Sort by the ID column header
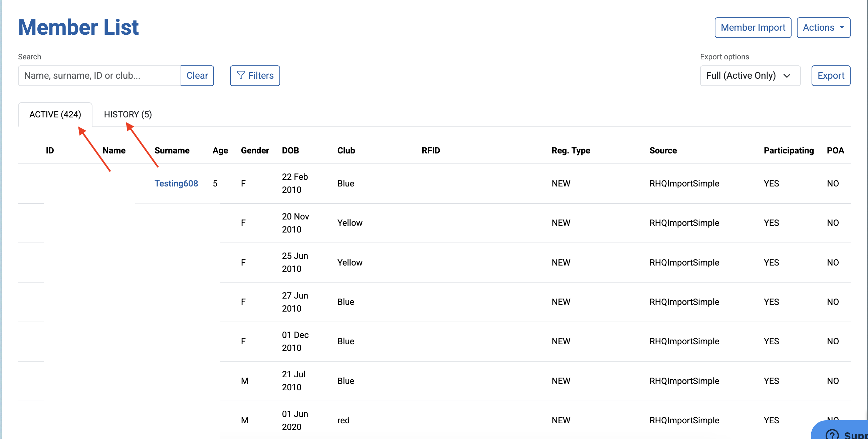The height and width of the screenshot is (439, 868). pos(50,150)
